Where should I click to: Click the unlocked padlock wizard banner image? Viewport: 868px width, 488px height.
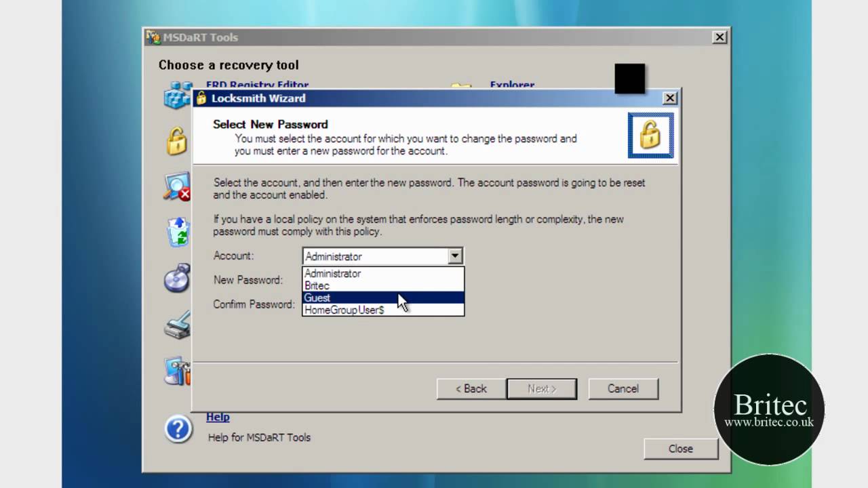tap(650, 135)
